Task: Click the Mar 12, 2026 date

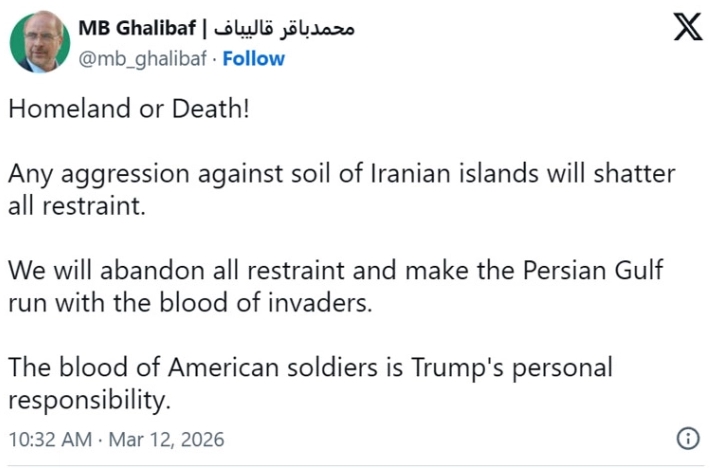Action: tap(167, 439)
